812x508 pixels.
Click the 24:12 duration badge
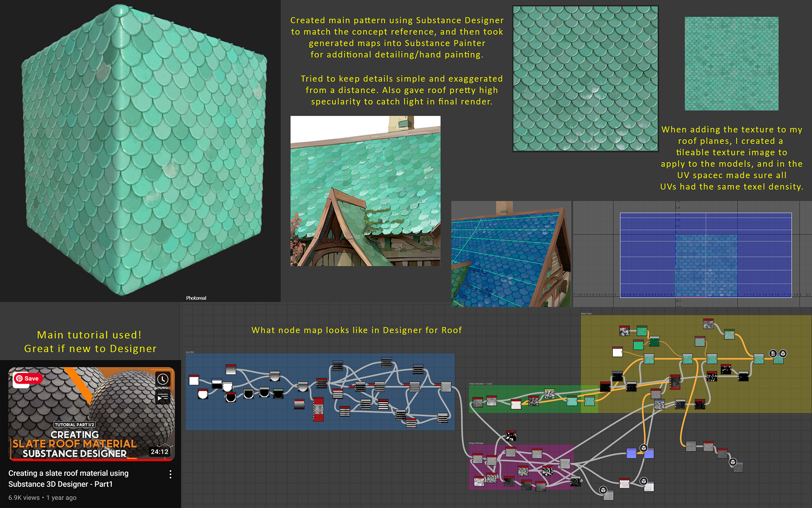pos(159,452)
